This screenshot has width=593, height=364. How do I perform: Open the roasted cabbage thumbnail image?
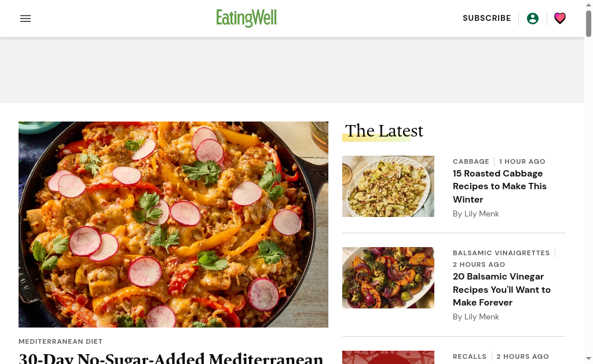[x=388, y=186]
